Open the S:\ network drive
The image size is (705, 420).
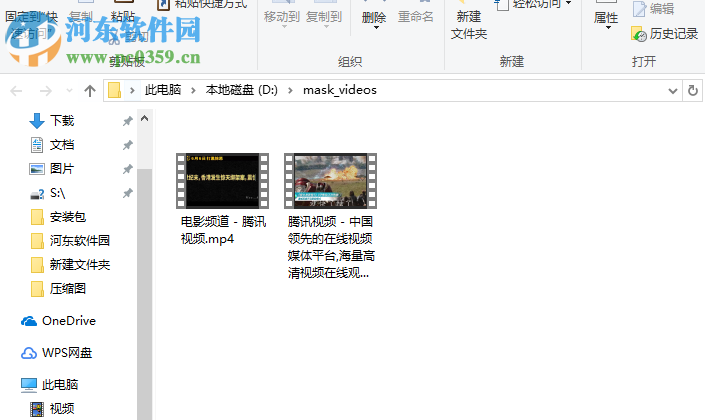[58, 193]
